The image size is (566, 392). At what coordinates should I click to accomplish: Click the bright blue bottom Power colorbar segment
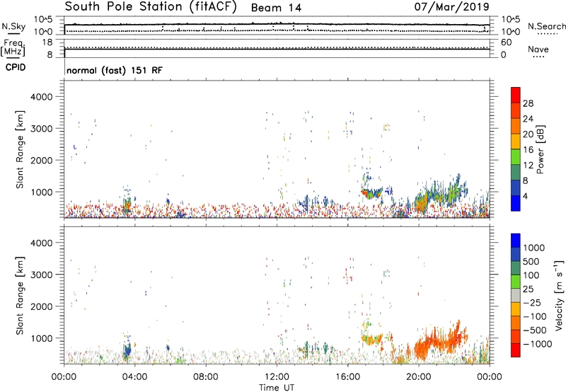coord(516,203)
